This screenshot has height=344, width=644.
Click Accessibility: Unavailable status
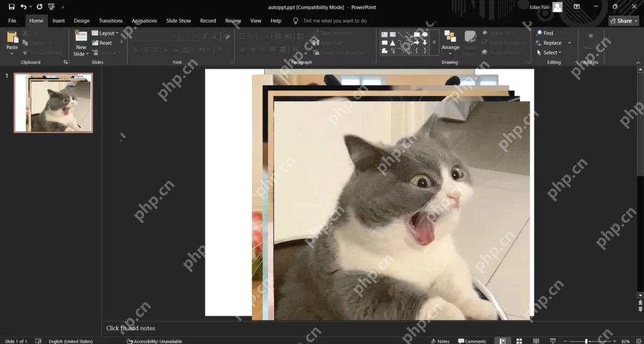click(155, 341)
